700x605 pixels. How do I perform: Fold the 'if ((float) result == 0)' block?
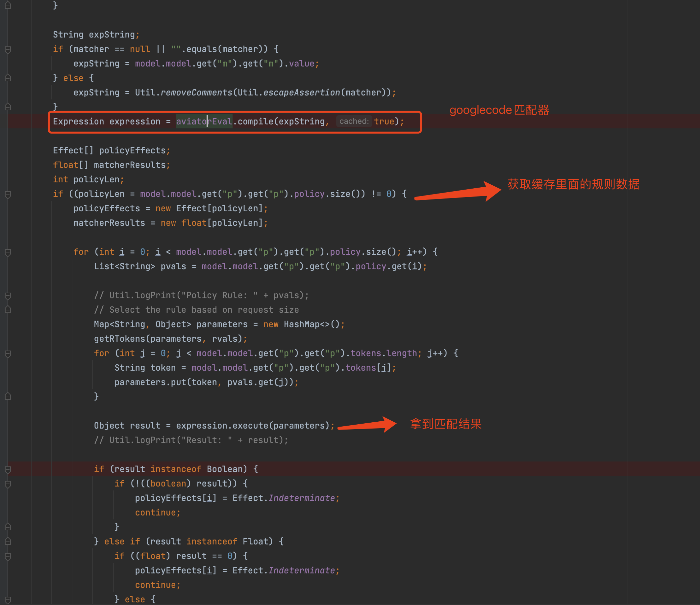(8, 556)
